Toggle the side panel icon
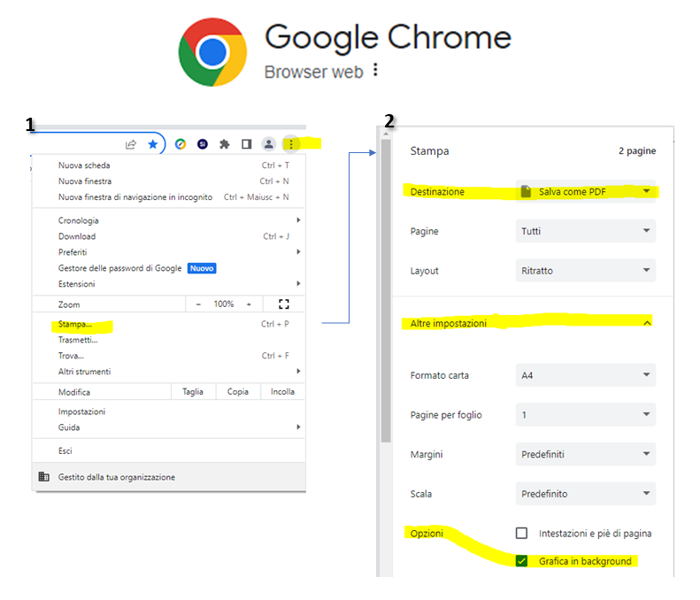The image size is (700, 600). tap(246, 144)
